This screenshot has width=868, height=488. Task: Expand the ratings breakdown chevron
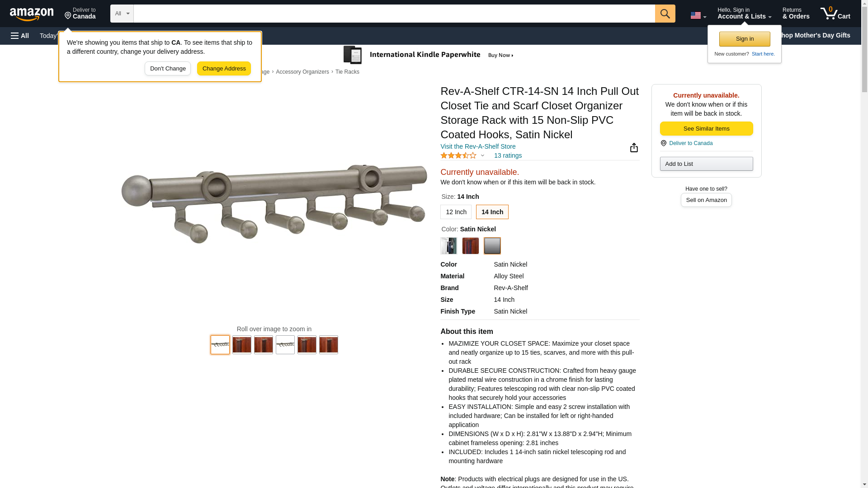coord(482,155)
